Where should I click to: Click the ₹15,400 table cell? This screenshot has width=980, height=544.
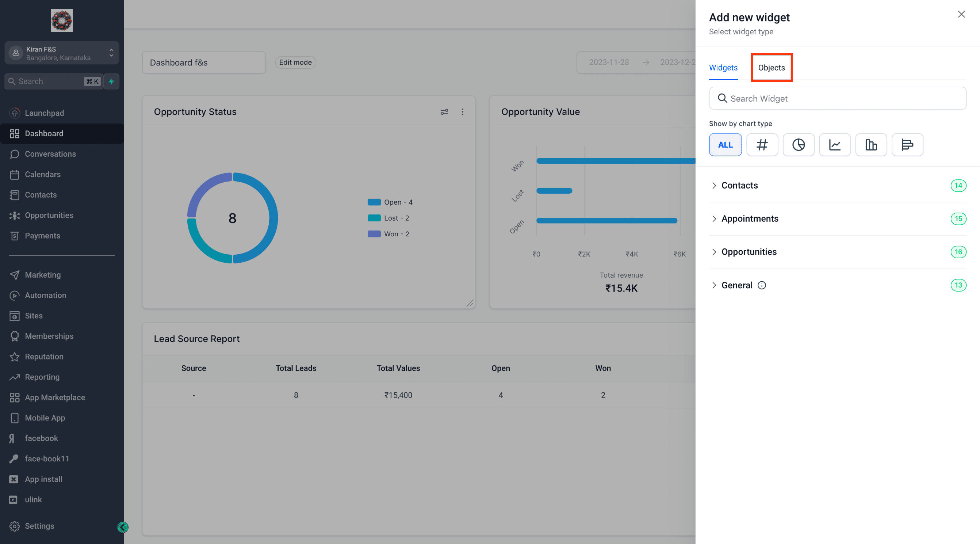[x=398, y=395]
